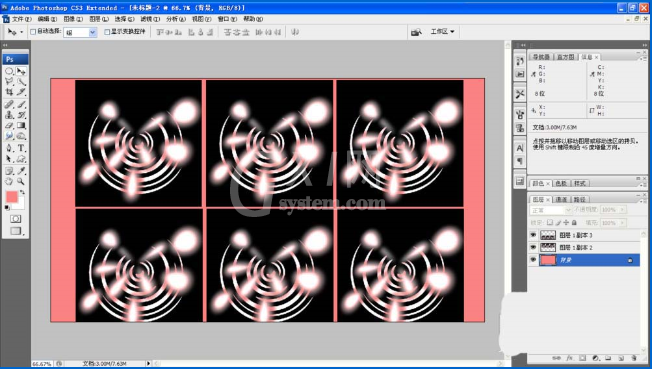The width and height of the screenshot is (652, 369).
Task: Hide the 图层 1 副本 3 layer
Action: [533, 235]
